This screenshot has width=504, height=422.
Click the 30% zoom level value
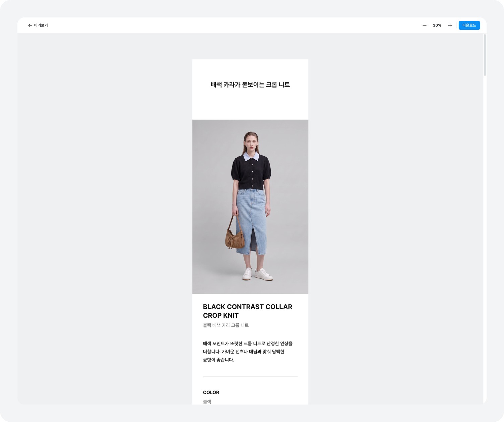437,25
